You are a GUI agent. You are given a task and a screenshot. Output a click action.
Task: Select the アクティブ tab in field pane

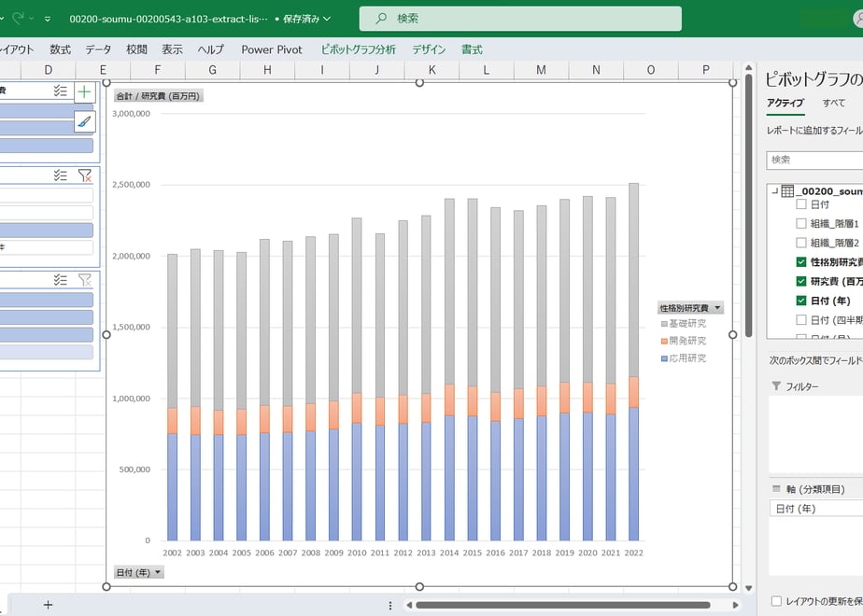click(785, 103)
